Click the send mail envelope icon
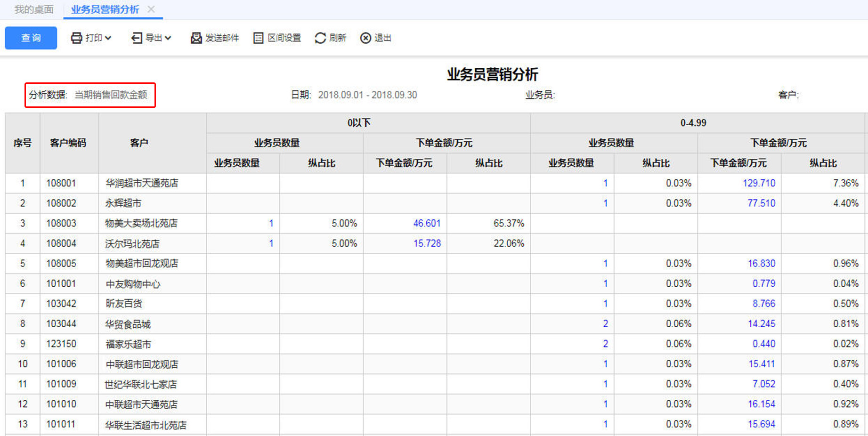The image size is (868, 436). click(196, 38)
